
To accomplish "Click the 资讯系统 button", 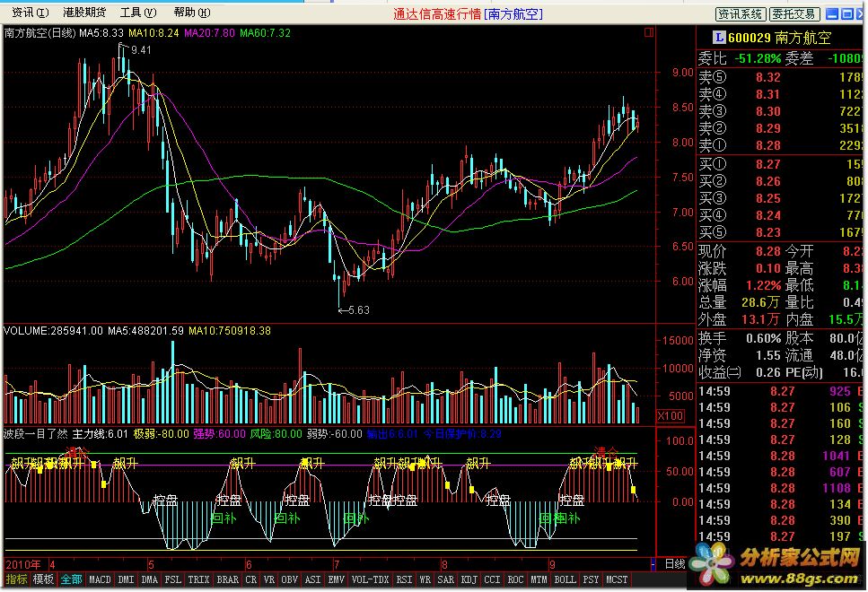I will [741, 13].
